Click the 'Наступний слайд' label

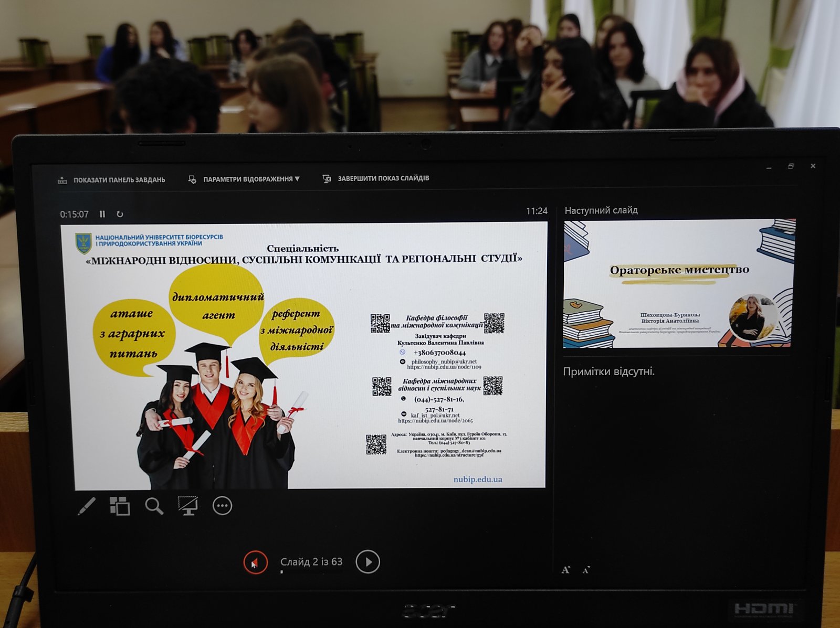601,210
